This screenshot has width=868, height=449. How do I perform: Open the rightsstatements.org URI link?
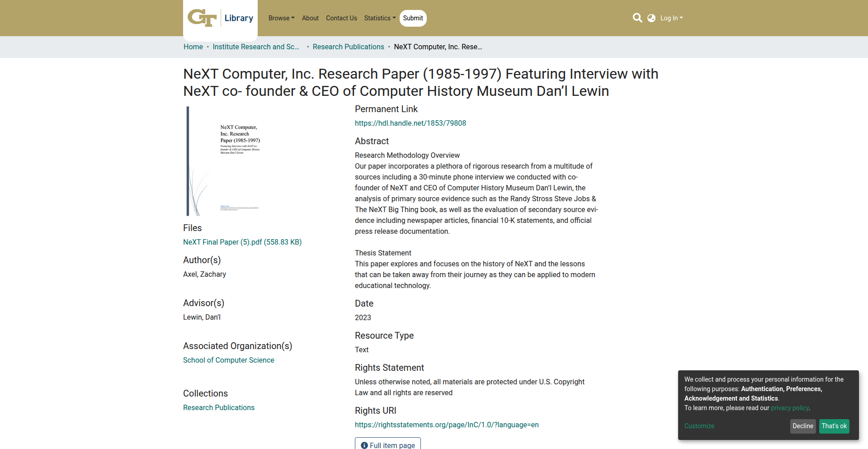[x=447, y=425]
